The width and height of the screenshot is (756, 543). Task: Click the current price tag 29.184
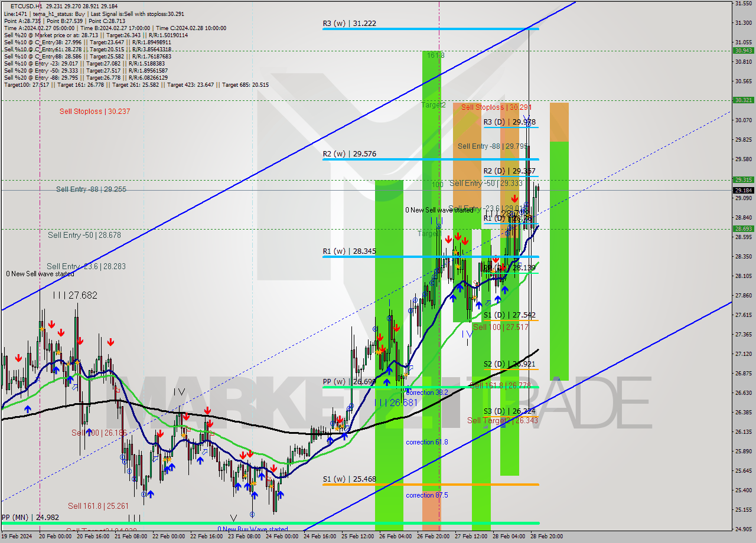(743, 190)
